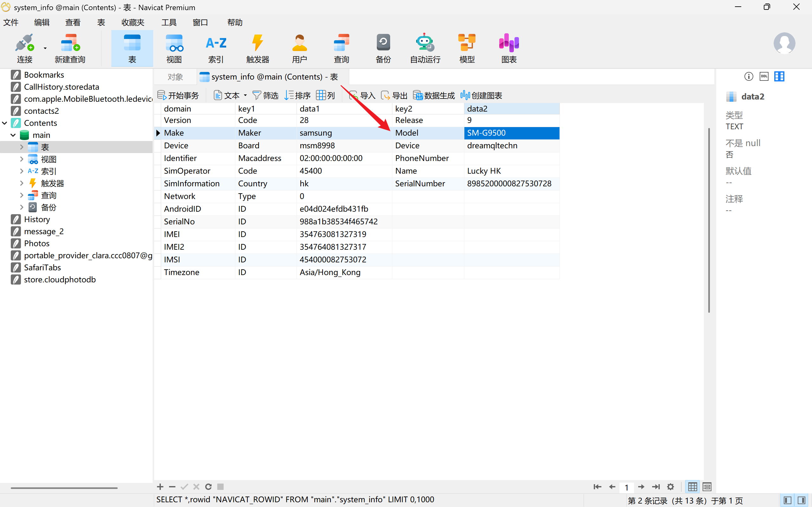Click the vertical scrollbar of table grid
Image resolution: width=812 pixels, height=507 pixels.
click(x=709, y=220)
